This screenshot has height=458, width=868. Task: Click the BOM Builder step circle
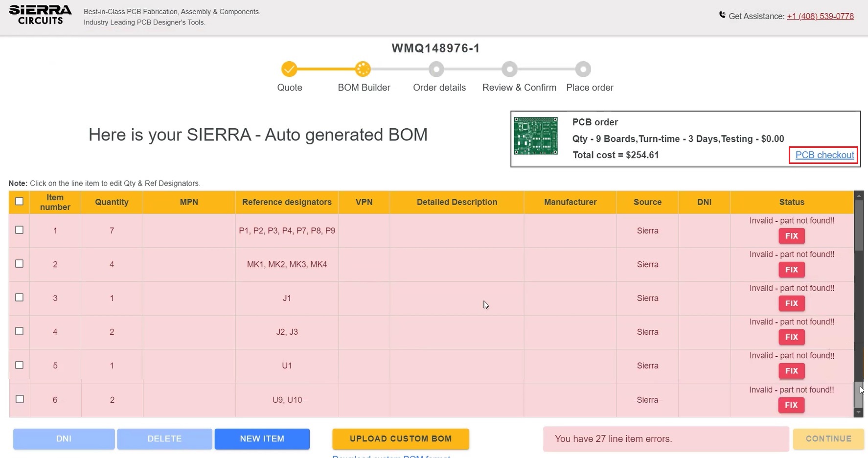tap(363, 69)
